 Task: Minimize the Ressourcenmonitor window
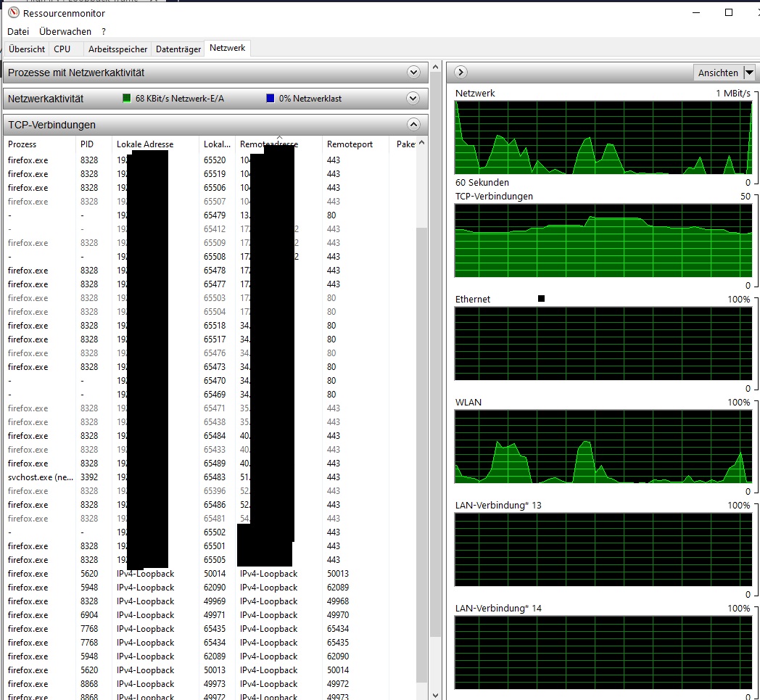pyautogui.click(x=696, y=12)
